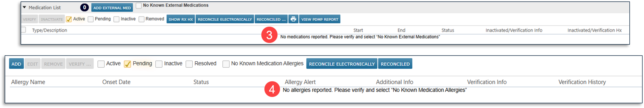644x108 pixels.
Task: Sort by Allergy Name column header
Action: [28, 82]
